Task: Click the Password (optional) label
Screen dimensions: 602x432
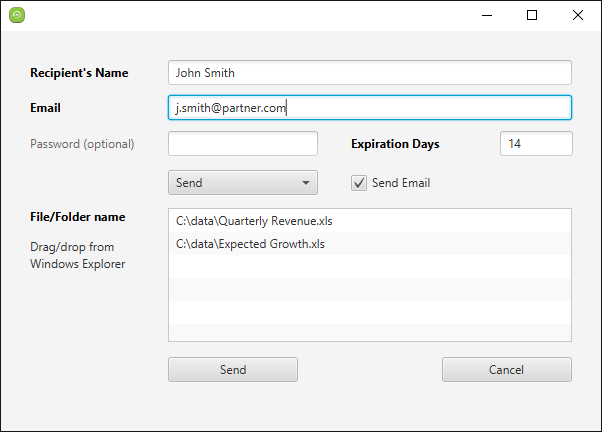Action: [x=82, y=144]
